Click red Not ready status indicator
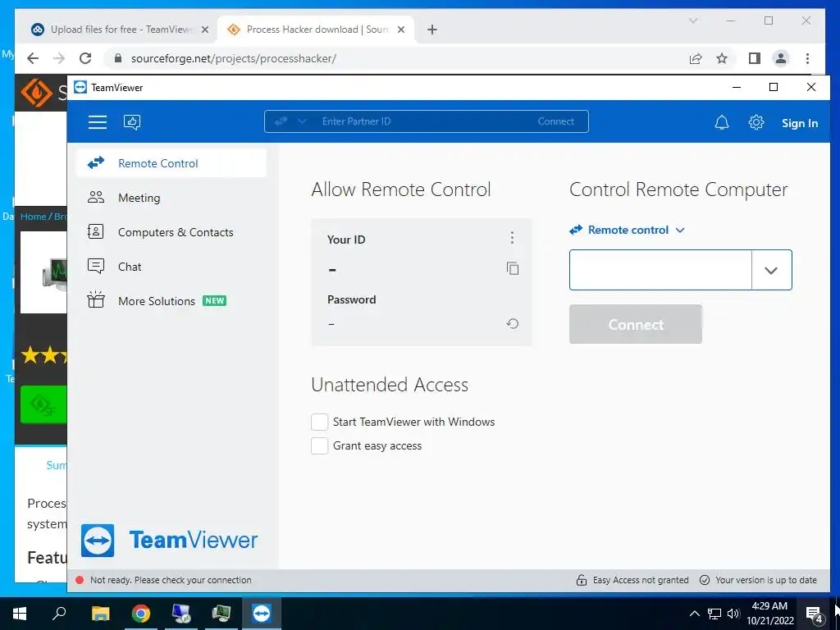This screenshot has height=630, width=840. click(80, 580)
